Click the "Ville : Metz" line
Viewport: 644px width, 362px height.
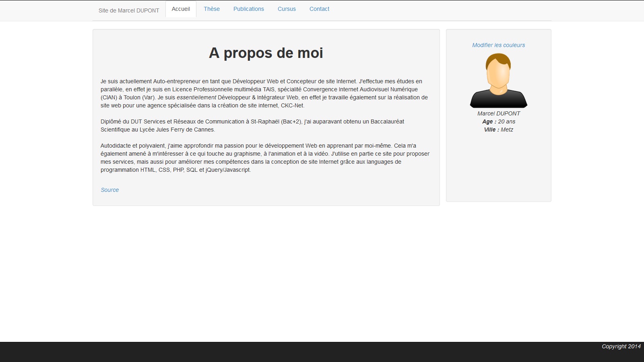[x=498, y=130]
